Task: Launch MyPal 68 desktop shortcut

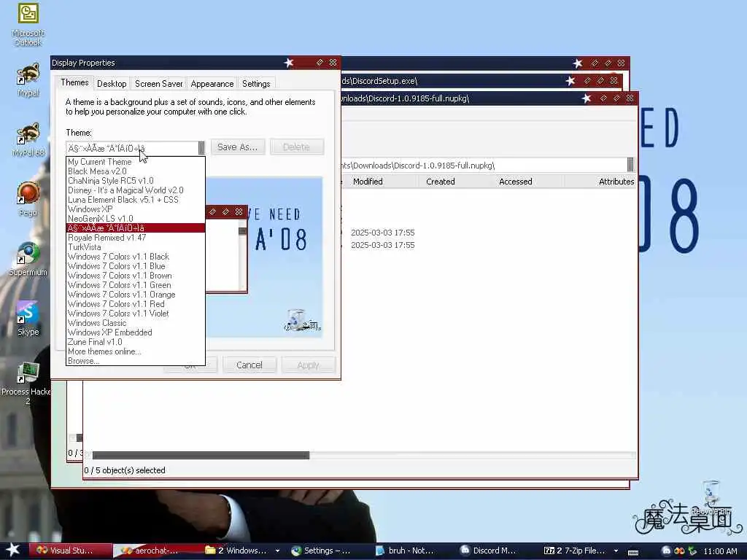Action: (x=28, y=139)
